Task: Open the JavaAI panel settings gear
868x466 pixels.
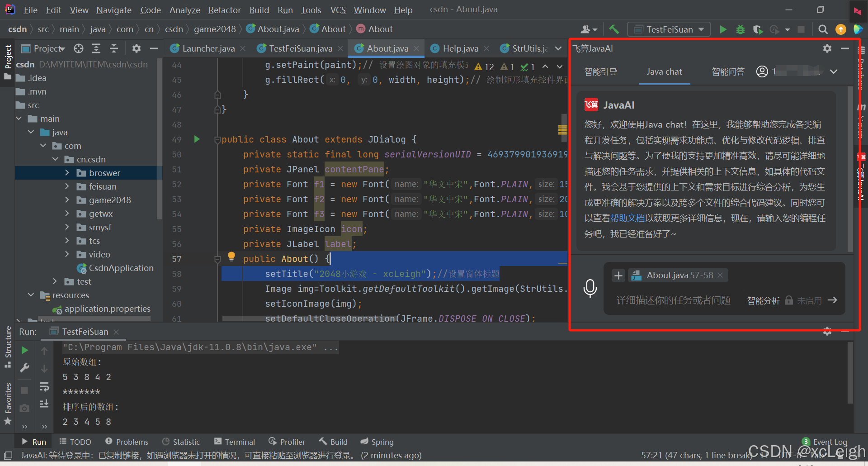Action: [x=827, y=48]
